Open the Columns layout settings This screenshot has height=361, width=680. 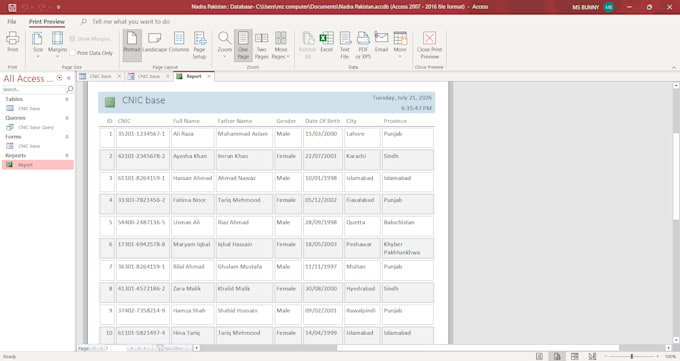[179, 42]
